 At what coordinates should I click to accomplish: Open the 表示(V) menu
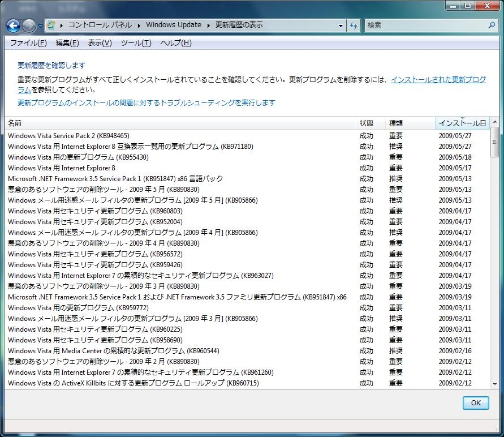click(x=100, y=43)
